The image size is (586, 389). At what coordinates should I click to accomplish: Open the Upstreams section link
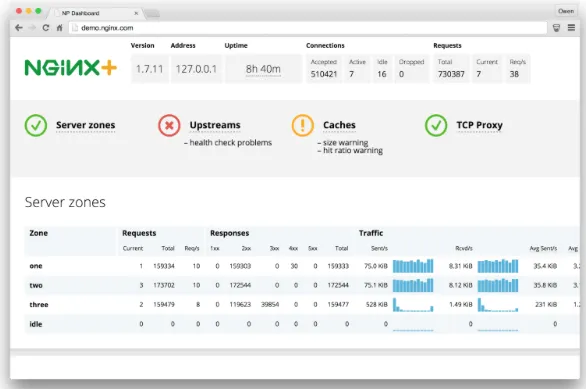tap(215, 125)
